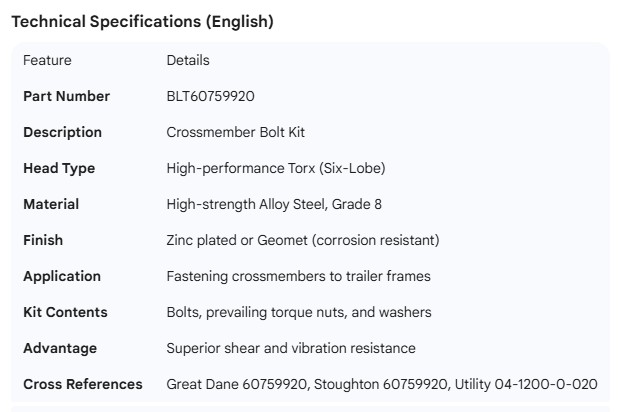Viewport: 621px width, 412px height.
Task: Click the Bolts, prevailing torque nuts, washers text
Action: 299,312
